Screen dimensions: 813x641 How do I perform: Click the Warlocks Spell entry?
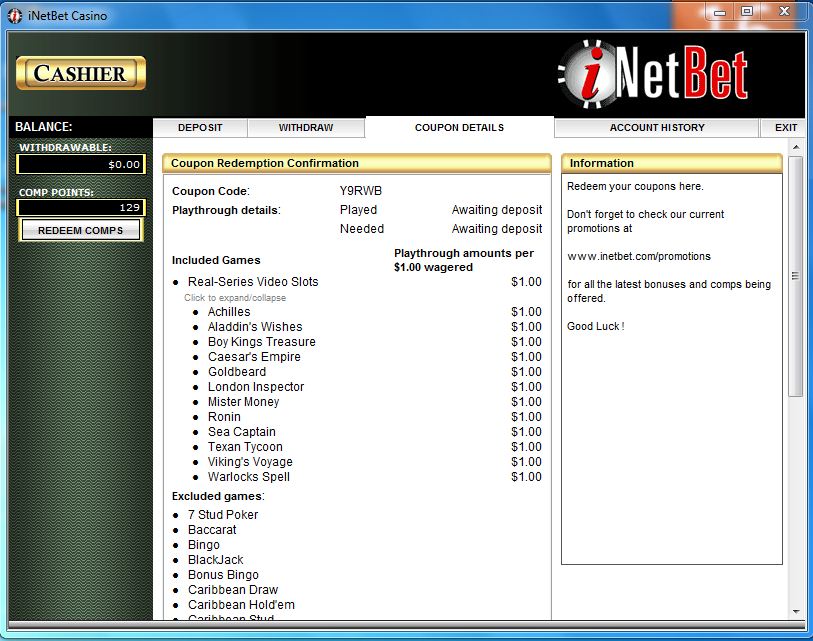tap(249, 477)
